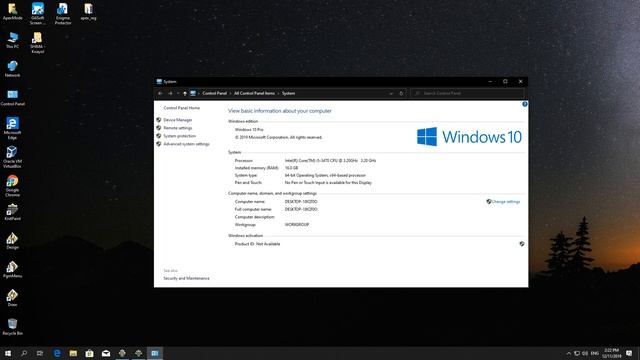This screenshot has height=360, width=640.
Task: Open the taskbar clock and date
Action: click(611, 353)
